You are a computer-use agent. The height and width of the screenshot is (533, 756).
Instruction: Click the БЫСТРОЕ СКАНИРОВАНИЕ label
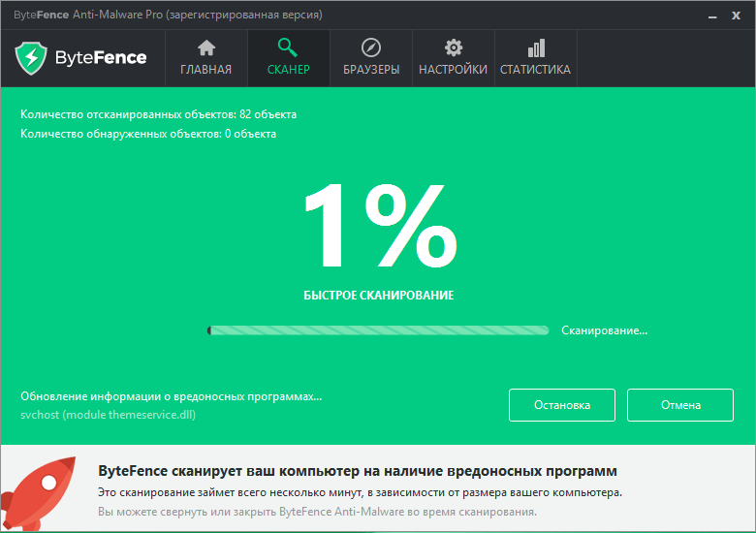pyautogui.click(x=378, y=296)
